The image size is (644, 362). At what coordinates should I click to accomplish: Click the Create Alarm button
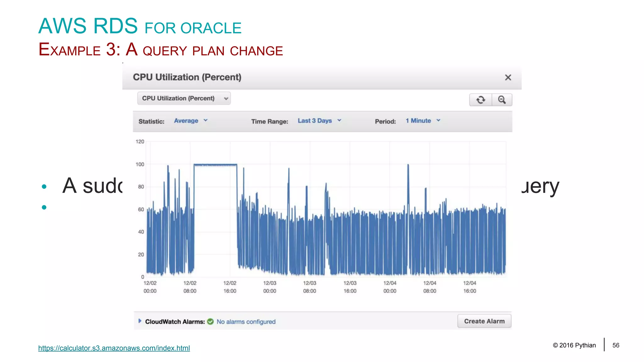click(x=484, y=321)
